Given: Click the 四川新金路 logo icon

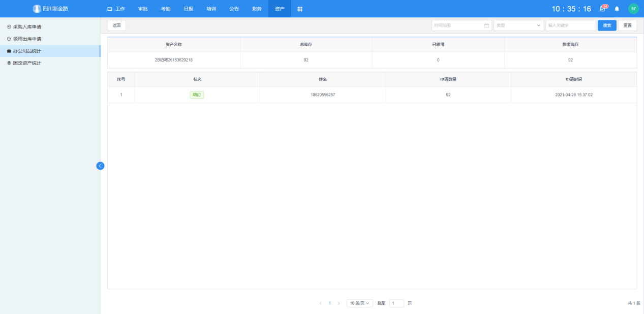Looking at the screenshot, I should pyautogui.click(x=37, y=9).
